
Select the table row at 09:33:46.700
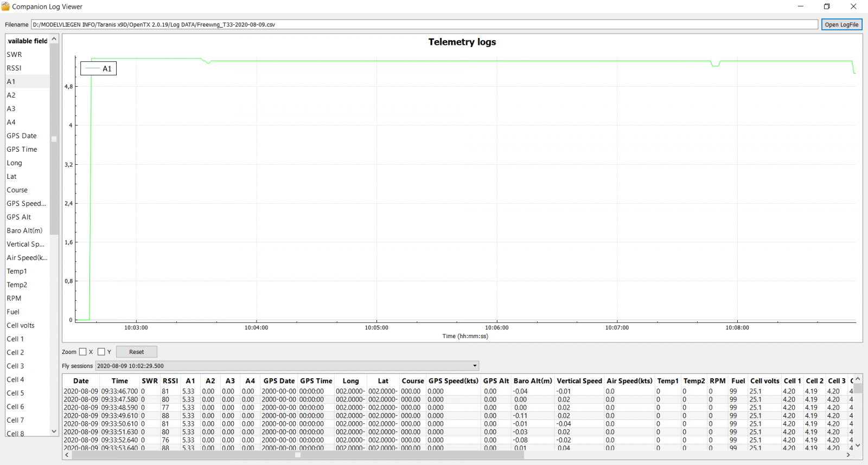coord(458,391)
